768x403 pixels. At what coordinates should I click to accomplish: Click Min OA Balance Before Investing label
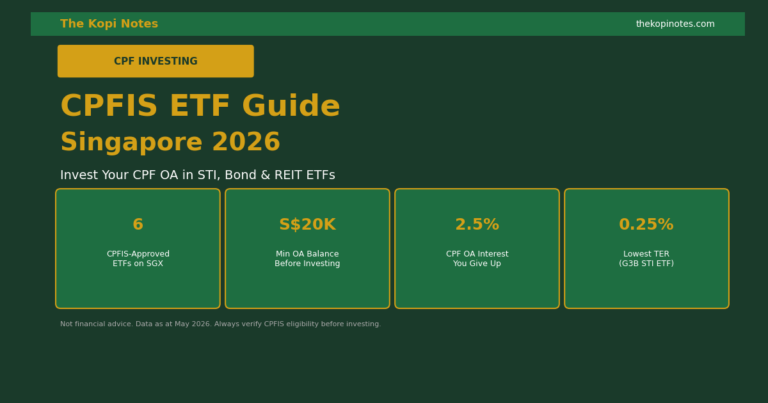[x=307, y=259]
